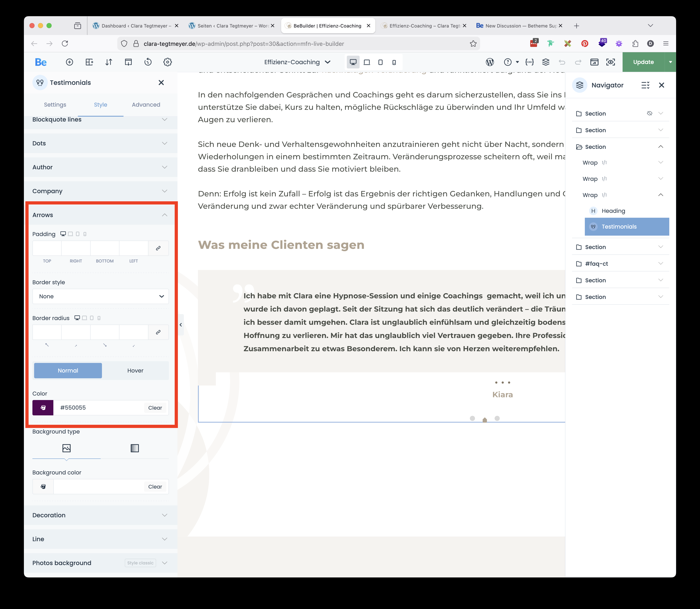The image size is (700, 609).
Task: Click the green Update button
Action: (643, 62)
